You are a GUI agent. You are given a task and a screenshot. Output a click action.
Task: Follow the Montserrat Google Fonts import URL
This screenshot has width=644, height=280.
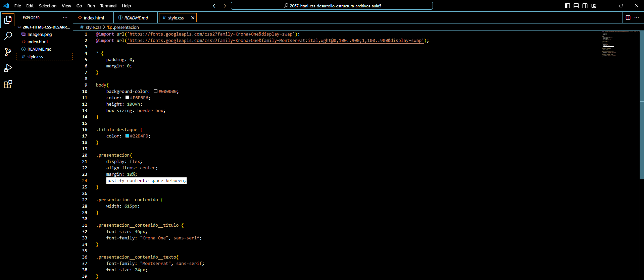pyautogui.click(x=275, y=40)
